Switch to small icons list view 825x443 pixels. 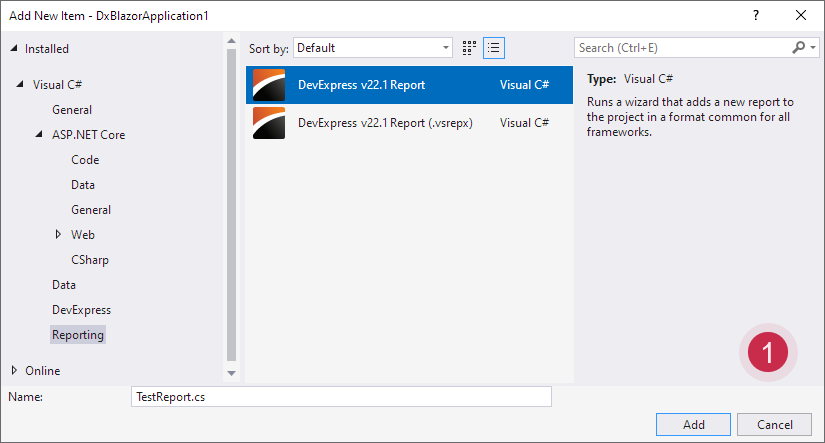(493, 48)
